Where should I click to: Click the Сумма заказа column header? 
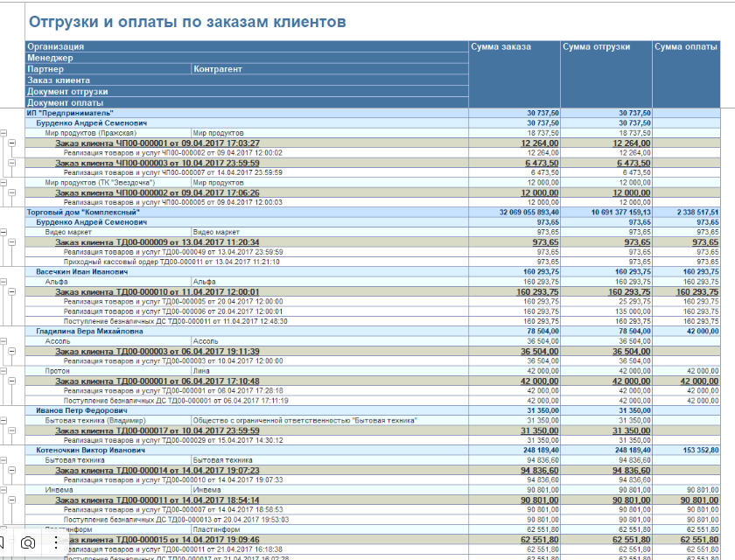coord(500,46)
